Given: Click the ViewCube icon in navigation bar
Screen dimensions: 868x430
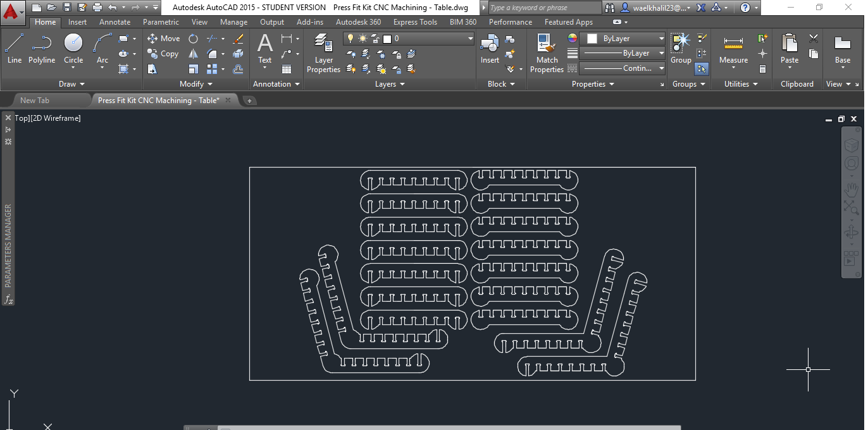Looking at the screenshot, I should tap(852, 145).
